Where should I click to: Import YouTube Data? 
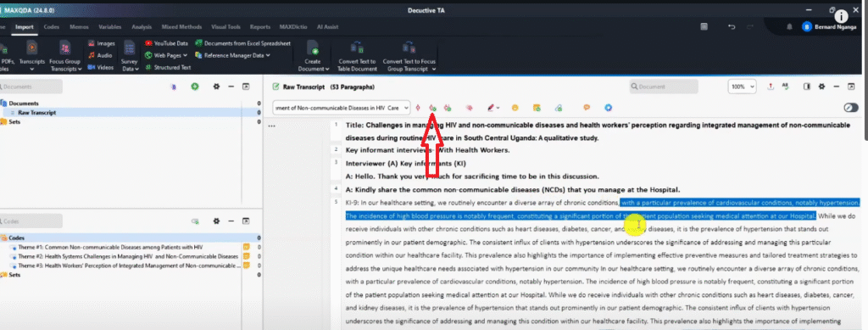tap(167, 43)
